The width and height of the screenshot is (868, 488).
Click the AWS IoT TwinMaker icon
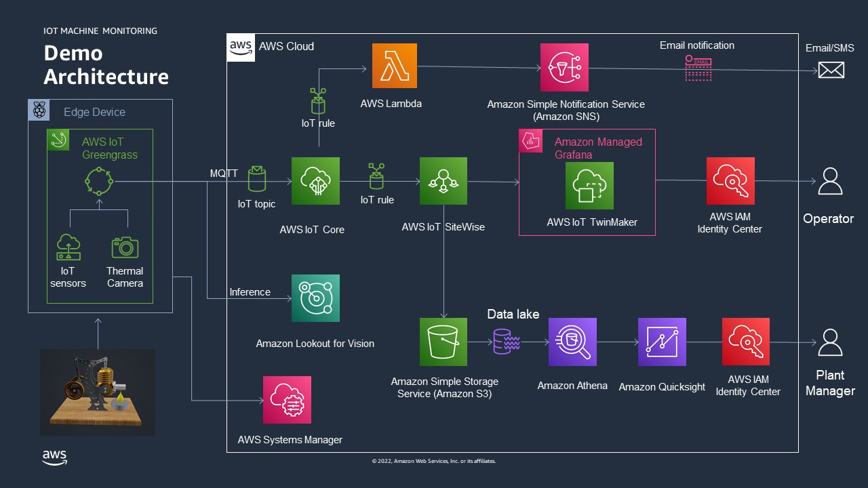coord(589,186)
